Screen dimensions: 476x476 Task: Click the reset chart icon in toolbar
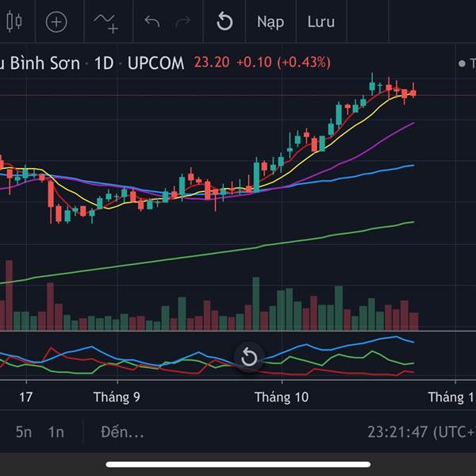point(225,21)
